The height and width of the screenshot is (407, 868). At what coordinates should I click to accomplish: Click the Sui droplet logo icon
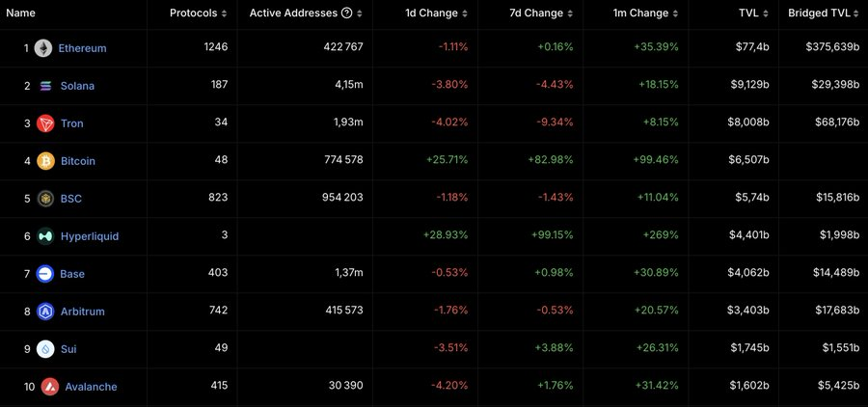(x=45, y=349)
